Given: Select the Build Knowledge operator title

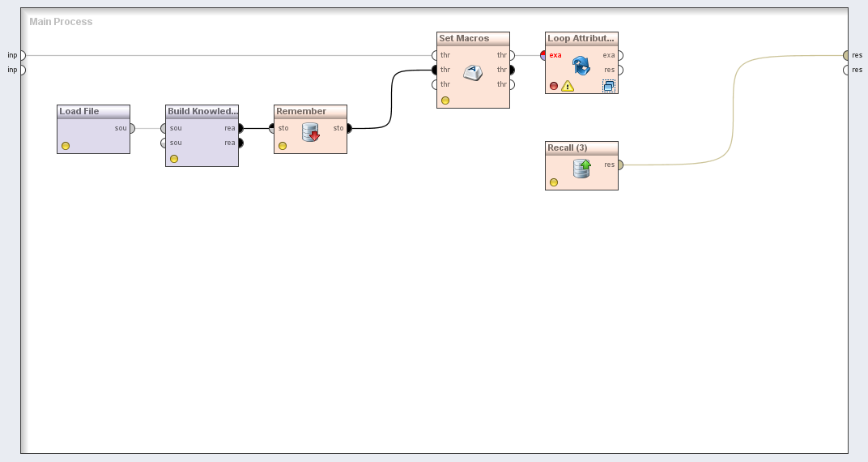Looking at the screenshot, I should coord(202,111).
